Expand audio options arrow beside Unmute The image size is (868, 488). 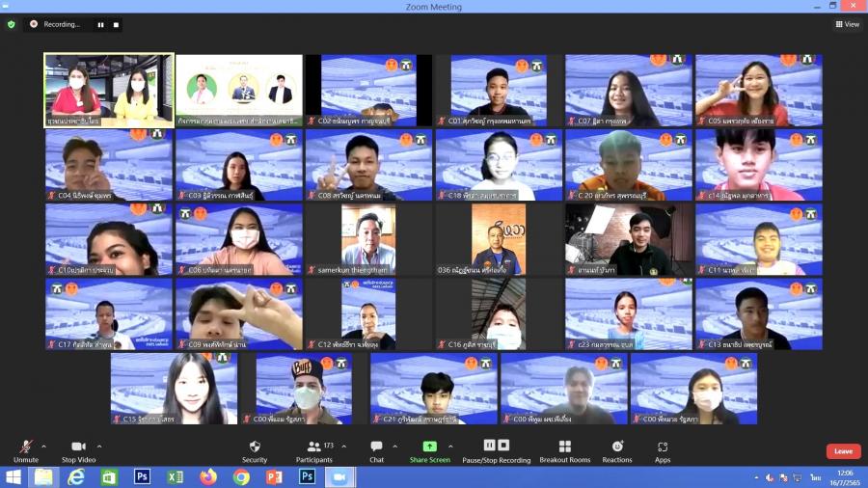pos(43,447)
